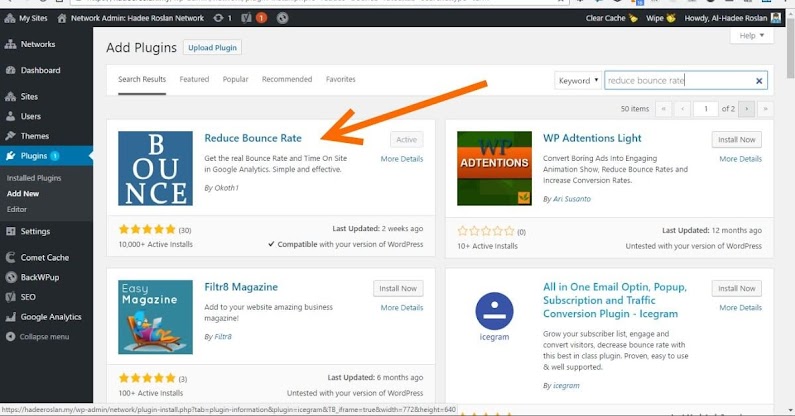Click the WP Adtentions Light plugin thumbnail
The width and height of the screenshot is (795, 416).
pyautogui.click(x=494, y=168)
